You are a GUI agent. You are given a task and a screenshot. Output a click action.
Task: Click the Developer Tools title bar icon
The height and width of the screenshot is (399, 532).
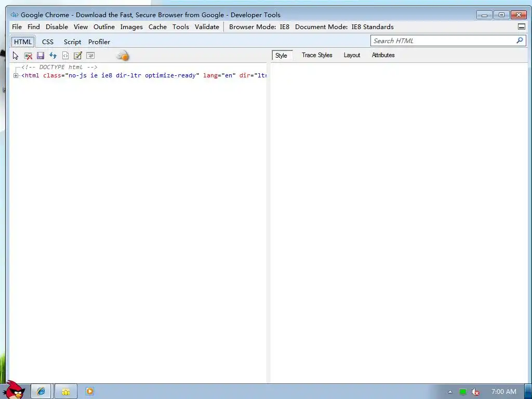coord(14,15)
